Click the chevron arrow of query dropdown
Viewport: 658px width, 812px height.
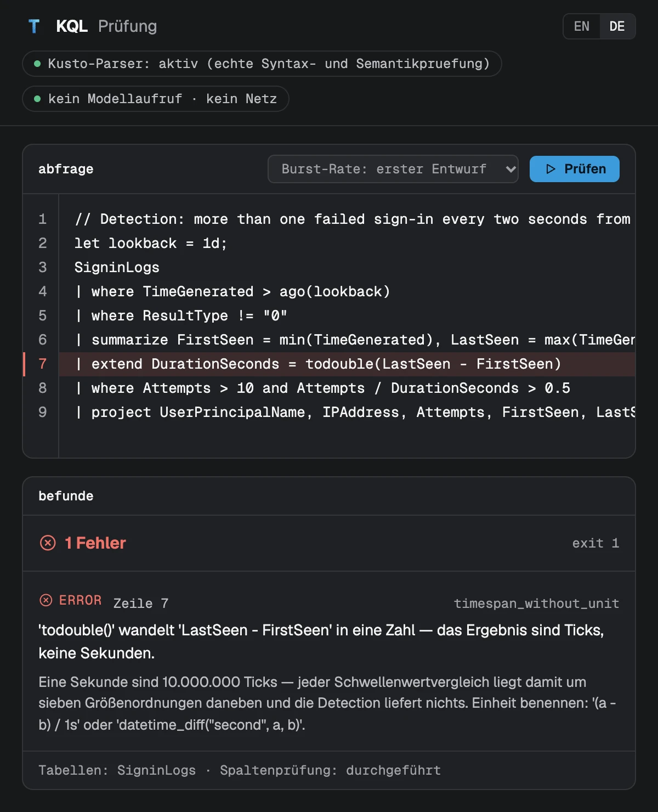[x=510, y=169]
